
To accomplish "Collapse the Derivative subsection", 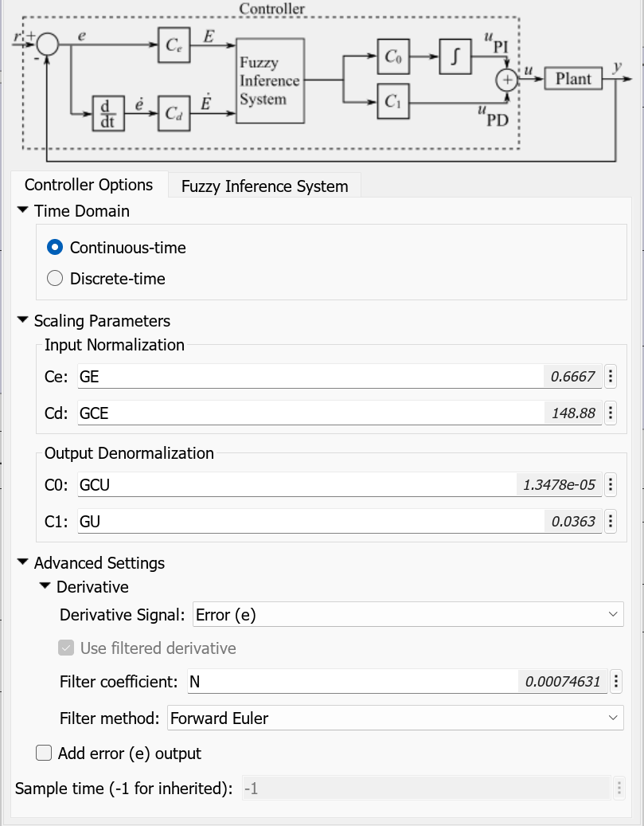I will [x=45, y=587].
